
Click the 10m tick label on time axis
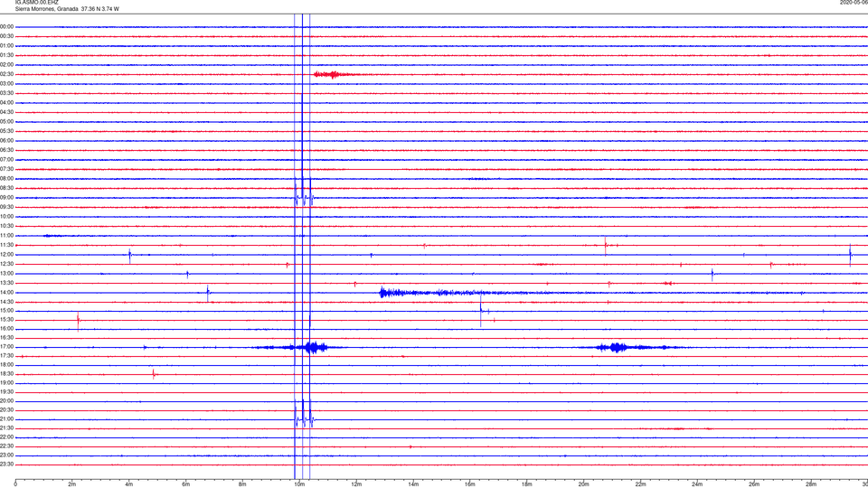point(299,484)
